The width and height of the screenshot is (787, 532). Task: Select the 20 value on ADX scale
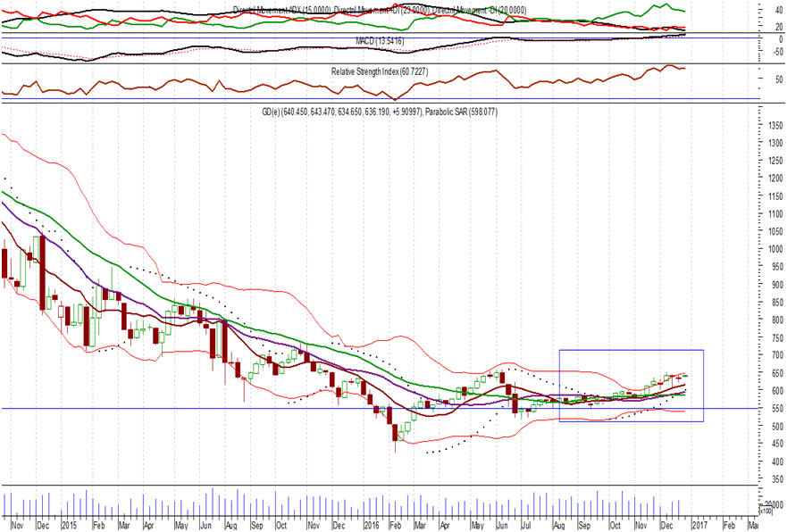(779, 27)
